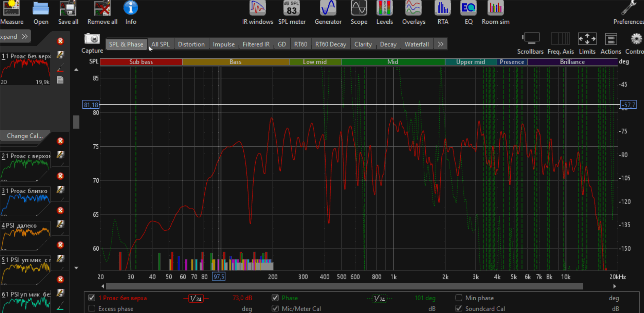Launch the RTA analyzer
Image resolution: width=644 pixels, height=313 pixels.
(443, 13)
